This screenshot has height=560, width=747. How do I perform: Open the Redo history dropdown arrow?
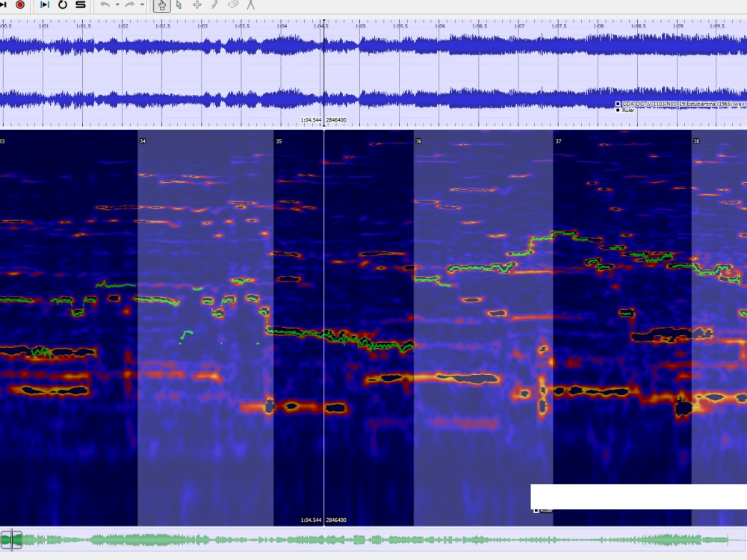(x=142, y=4)
